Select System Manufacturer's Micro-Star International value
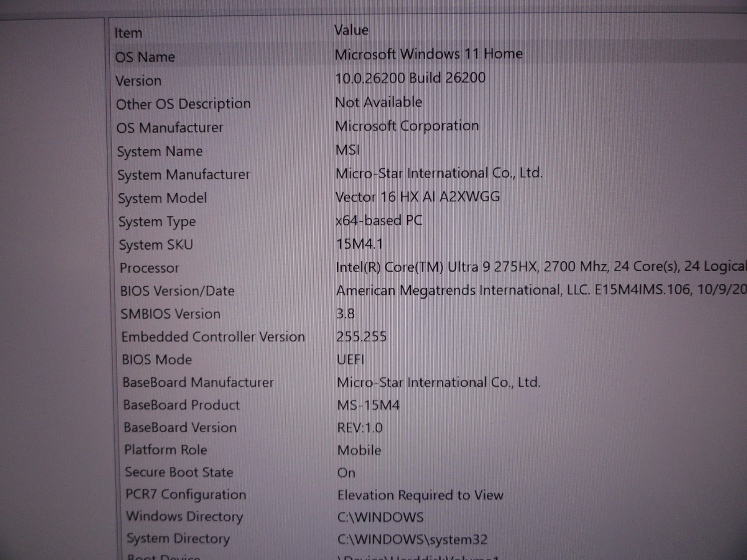The image size is (747, 560). (x=439, y=173)
